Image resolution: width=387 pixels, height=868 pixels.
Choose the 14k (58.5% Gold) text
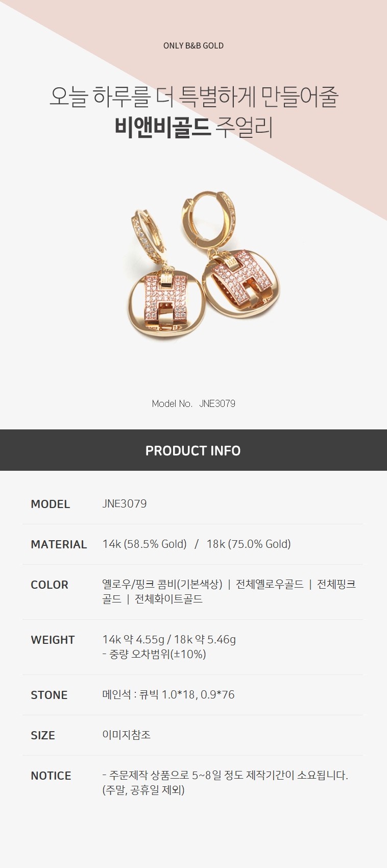tap(144, 544)
